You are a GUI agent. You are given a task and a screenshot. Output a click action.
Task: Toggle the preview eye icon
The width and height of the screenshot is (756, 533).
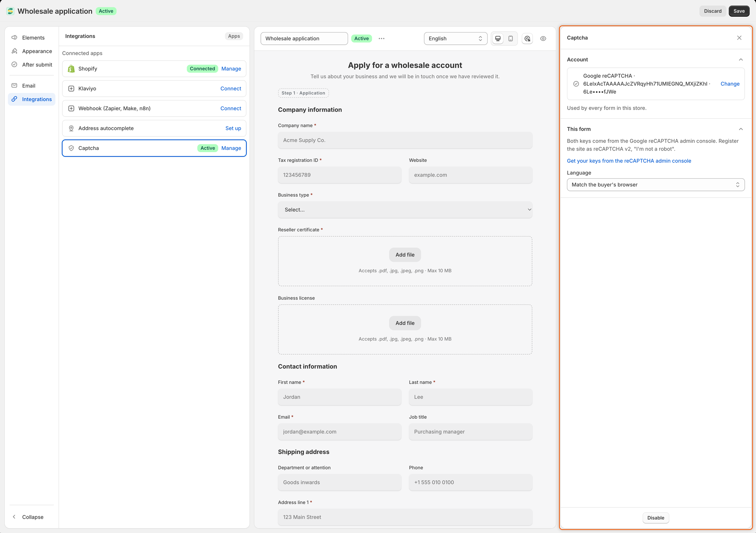tap(543, 38)
